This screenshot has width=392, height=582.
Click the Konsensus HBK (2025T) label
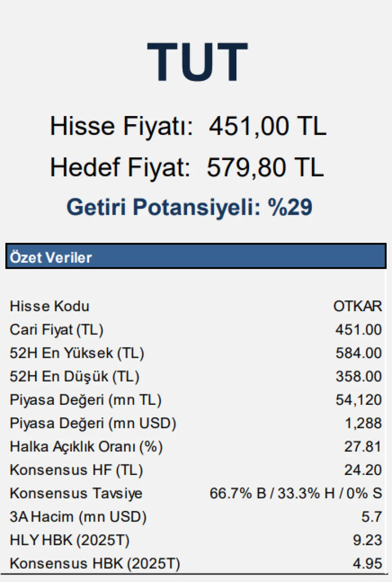[x=95, y=564]
